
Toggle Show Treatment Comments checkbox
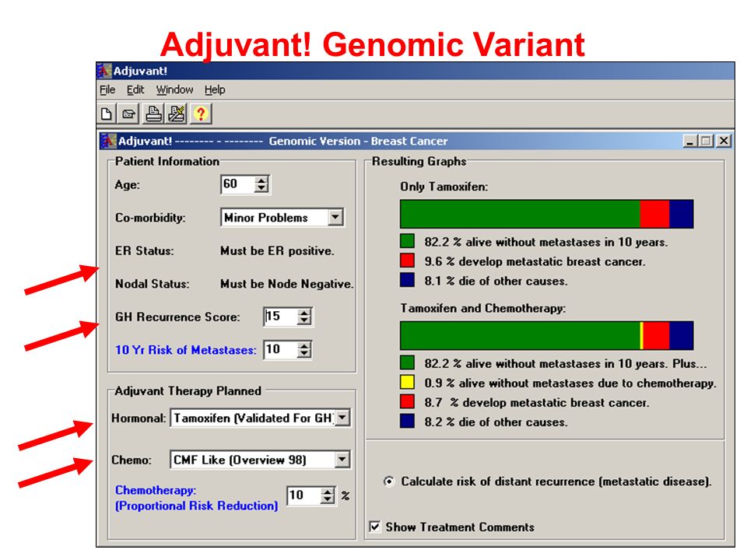pos(375,527)
